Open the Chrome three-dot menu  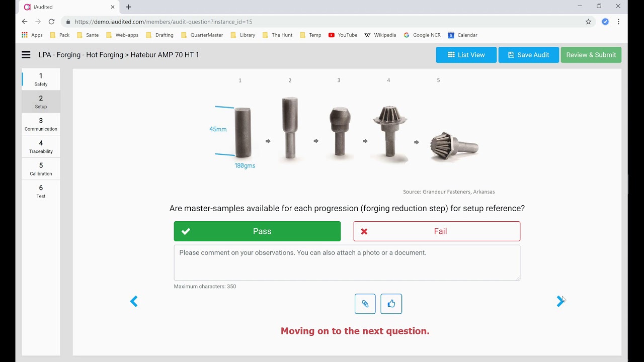point(618,22)
